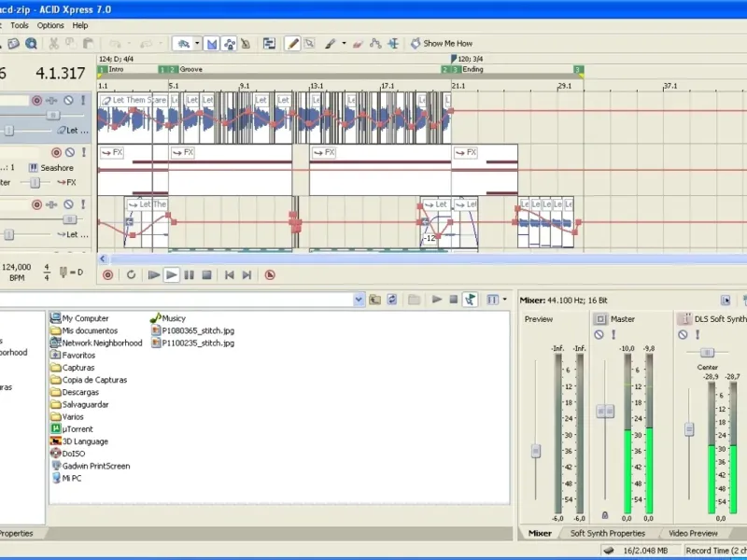Click the Master volume fader handle
This screenshot has height=560, width=747.
coord(605,412)
